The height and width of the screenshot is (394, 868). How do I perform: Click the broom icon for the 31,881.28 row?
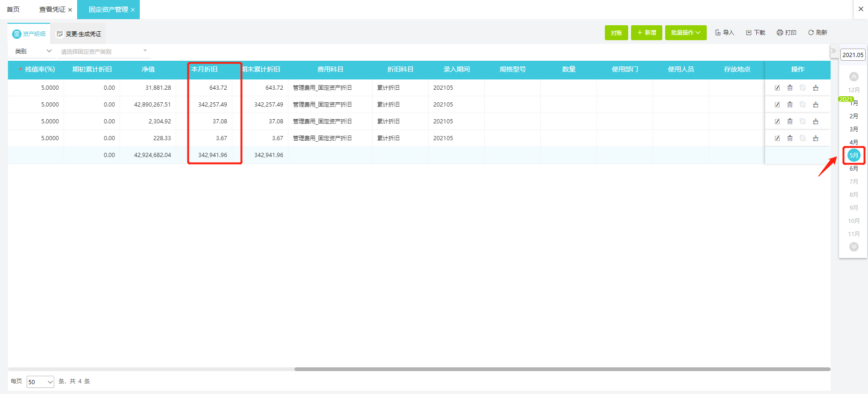[816, 88]
